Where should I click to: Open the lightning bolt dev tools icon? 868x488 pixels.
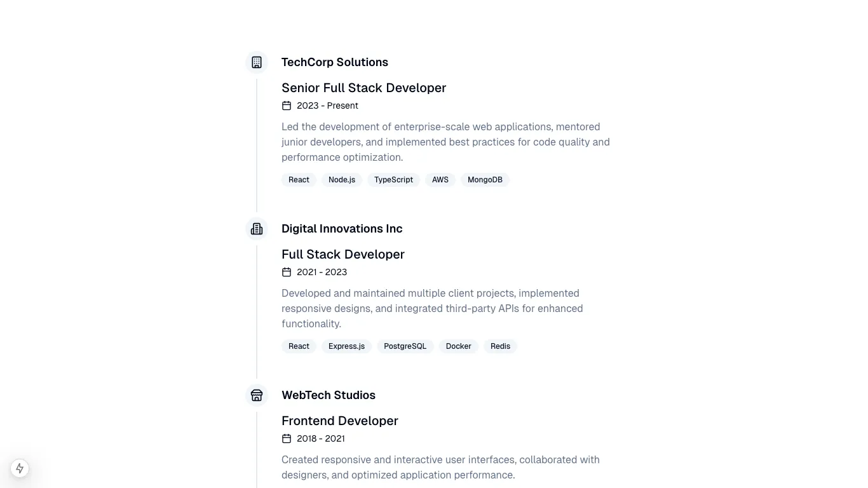click(20, 468)
